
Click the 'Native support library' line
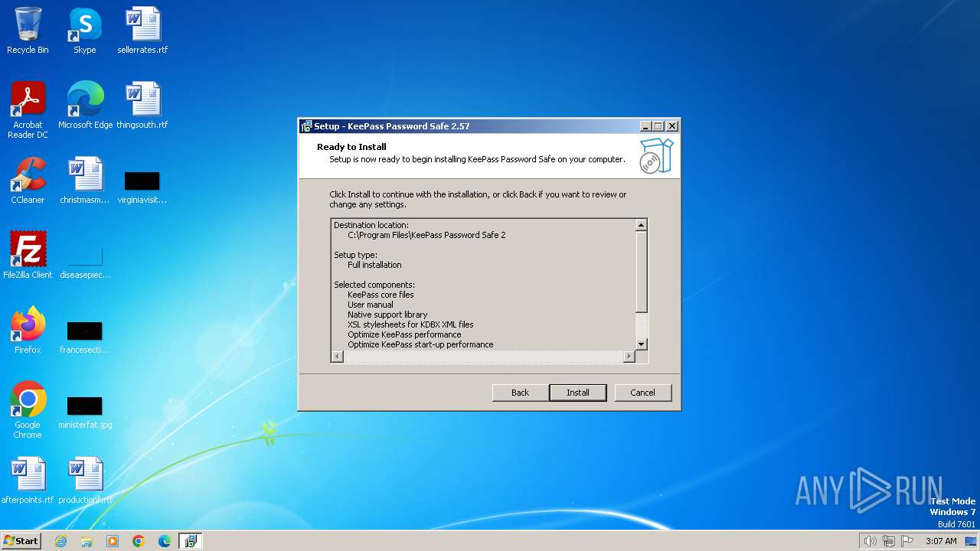(387, 315)
